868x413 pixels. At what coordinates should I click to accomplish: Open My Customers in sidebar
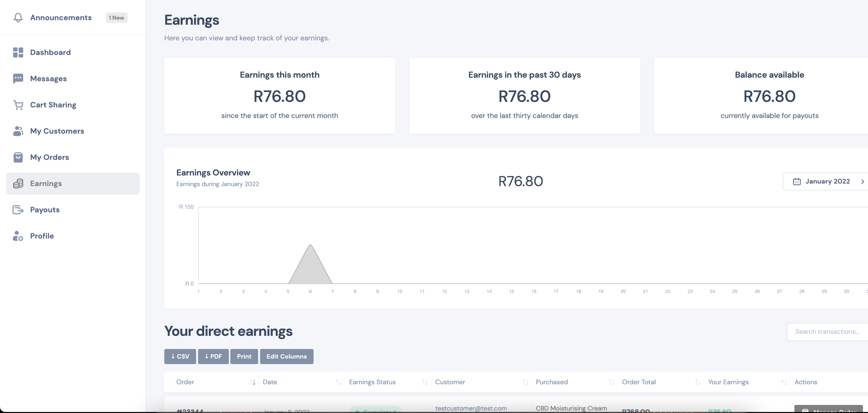(x=73, y=131)
